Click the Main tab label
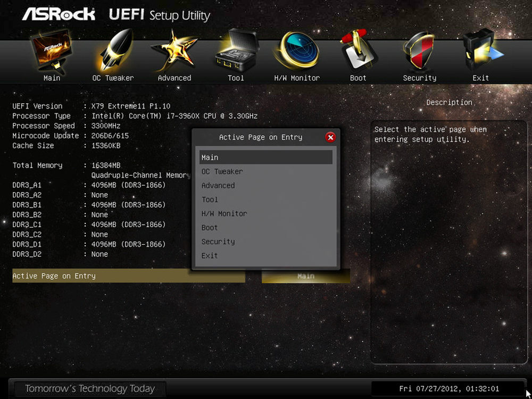The image size is (532, 399). point(52,78)
